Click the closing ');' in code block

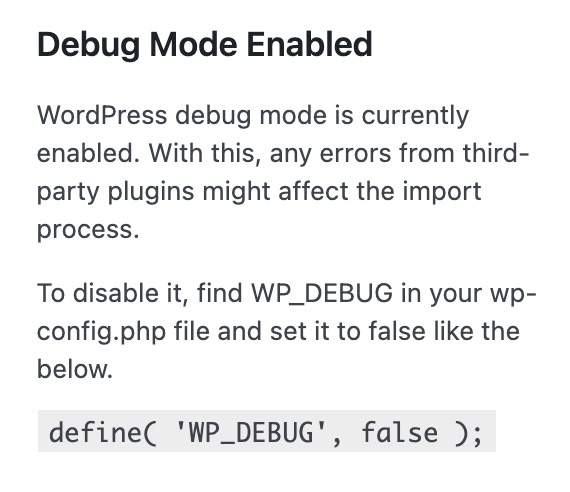[x=469, y=433]
